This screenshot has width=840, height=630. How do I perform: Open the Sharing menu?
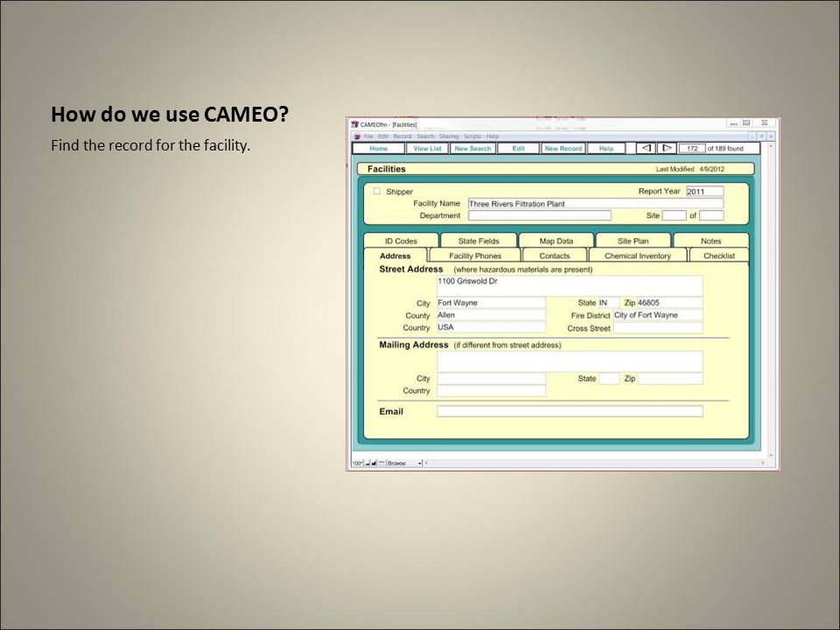(449, 136)
